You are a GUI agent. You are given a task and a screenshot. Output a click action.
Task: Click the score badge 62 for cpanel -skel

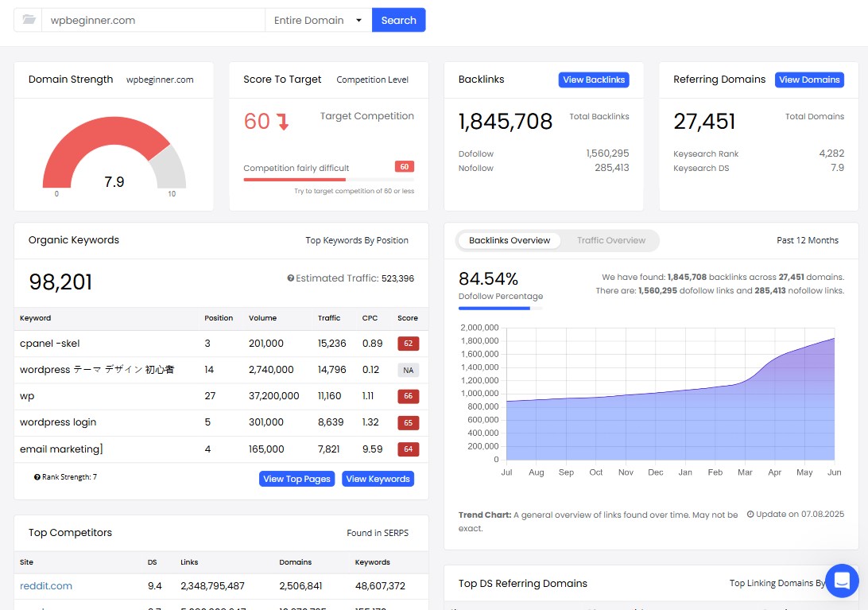coord(408,344)
